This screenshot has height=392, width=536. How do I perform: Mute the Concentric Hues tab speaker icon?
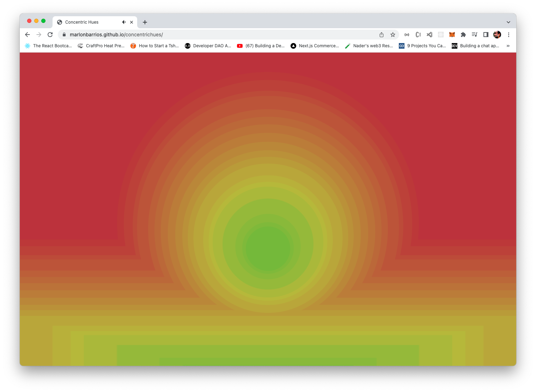tap(124, 22)
